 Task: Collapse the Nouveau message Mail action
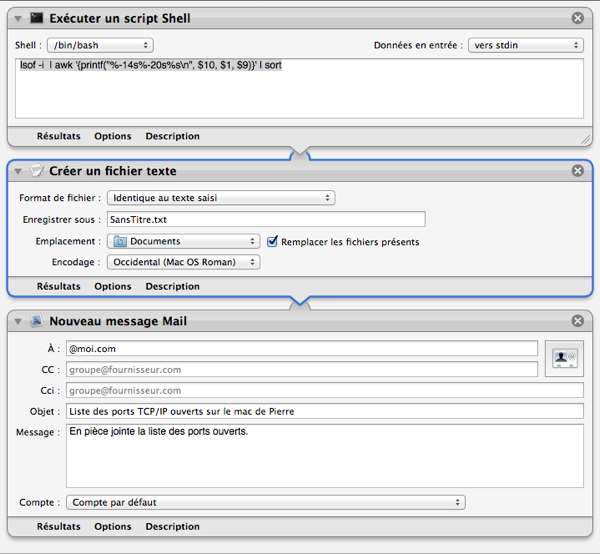(x=19, y=321)
